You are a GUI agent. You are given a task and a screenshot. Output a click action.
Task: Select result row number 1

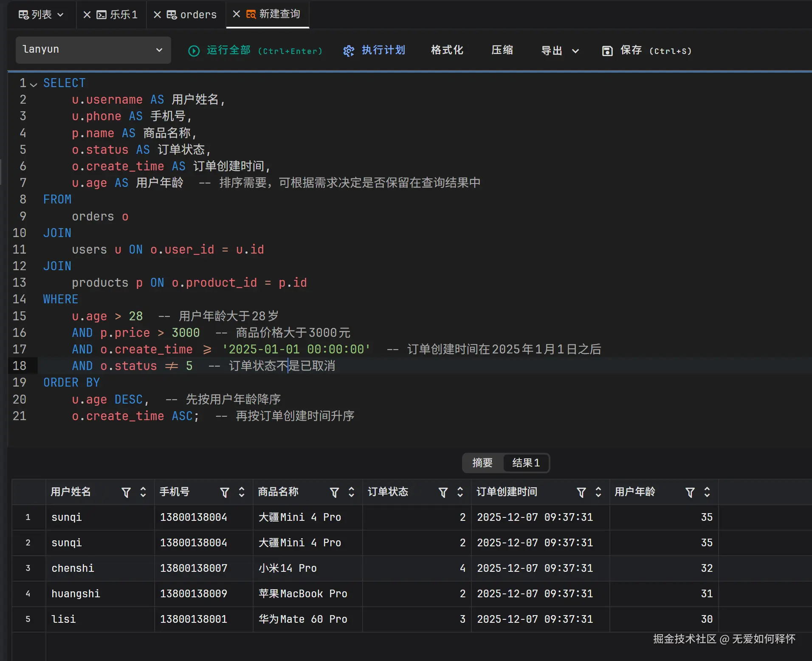28,517
